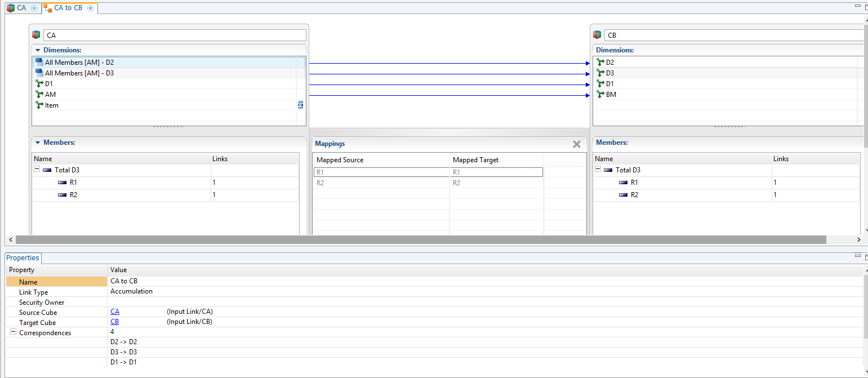Click the Mapped Source column header

click(381, 160)
